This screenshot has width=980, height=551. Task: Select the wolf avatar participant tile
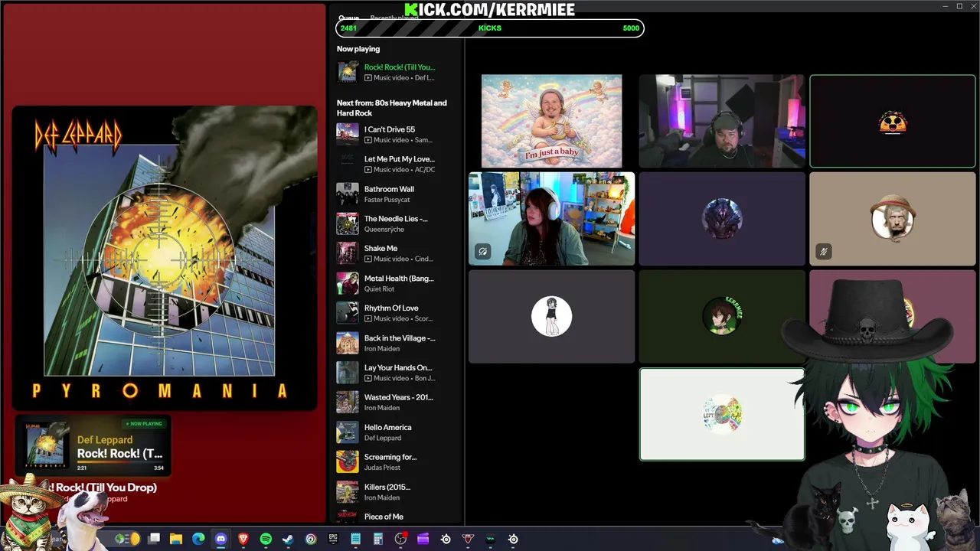pyautogui.click(x=722, y=219)
